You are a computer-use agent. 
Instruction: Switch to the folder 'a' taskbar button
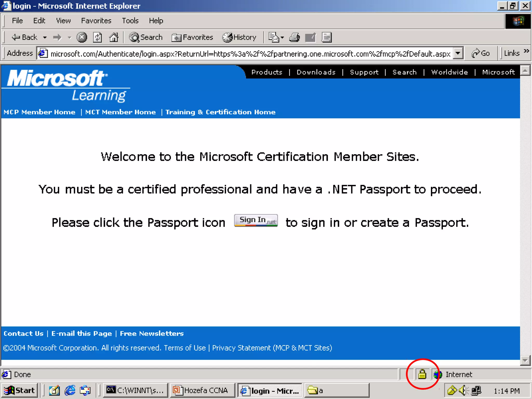click(x=337, y=390)
